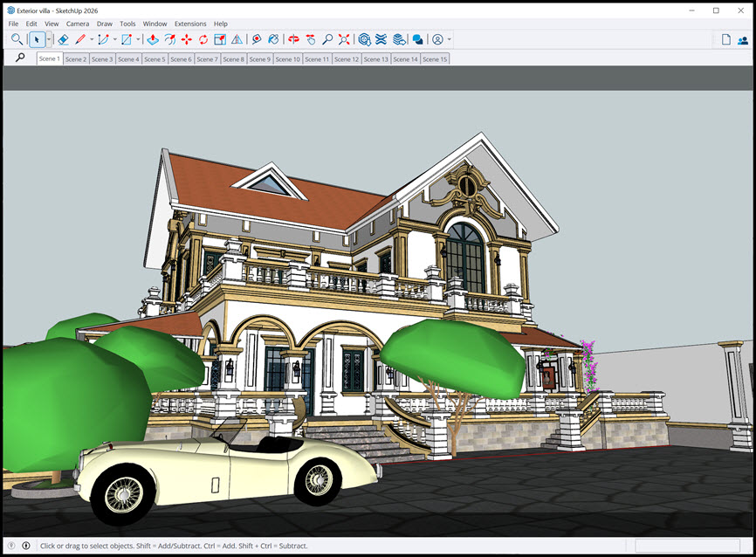Select the Zoom magnifier tool

[x=327, y=39]
